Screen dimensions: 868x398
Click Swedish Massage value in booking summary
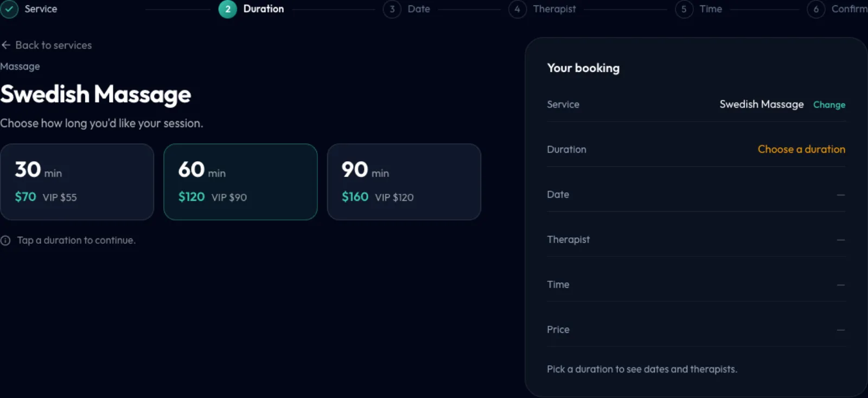point(762,104)
